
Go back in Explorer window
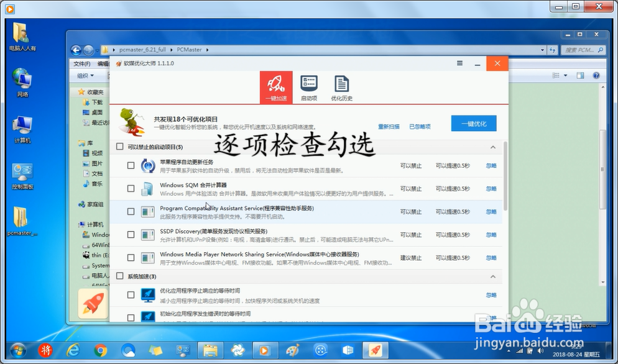point(76,50)
